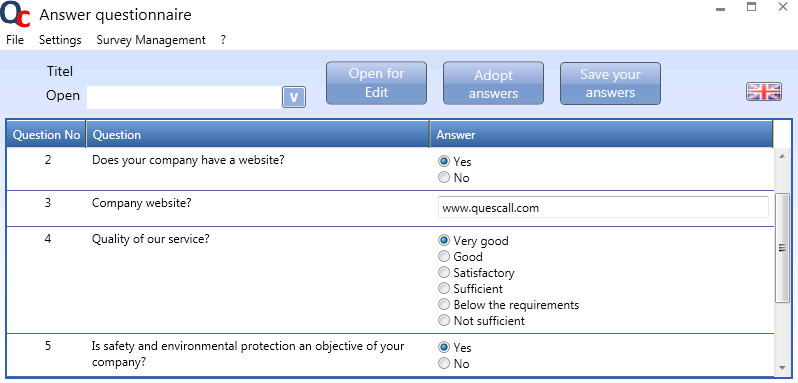Click the Open questionnaire combo box field

pos(184,97)
